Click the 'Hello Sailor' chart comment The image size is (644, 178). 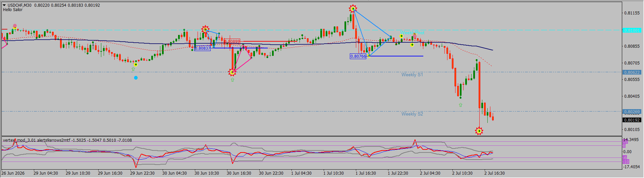[x=13, y=10]
